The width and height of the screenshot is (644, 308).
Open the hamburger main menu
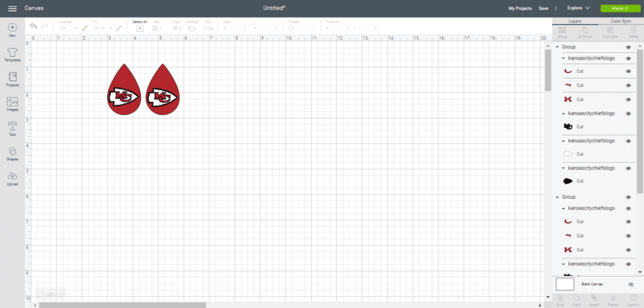coord(12,8)
